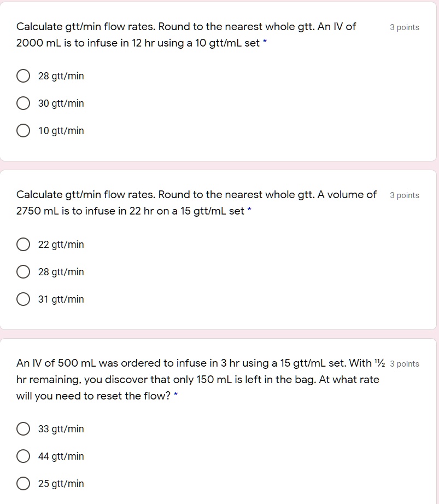
Task: Click the 3 points label on the second question
Action: coord(405,195)
